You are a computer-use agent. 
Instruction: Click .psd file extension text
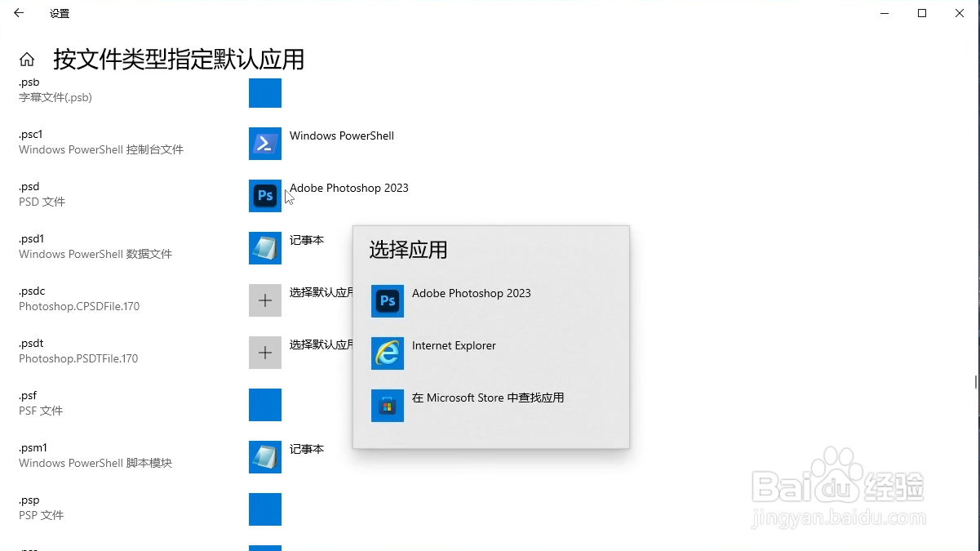pyautogui.click(x=29, y=187)
